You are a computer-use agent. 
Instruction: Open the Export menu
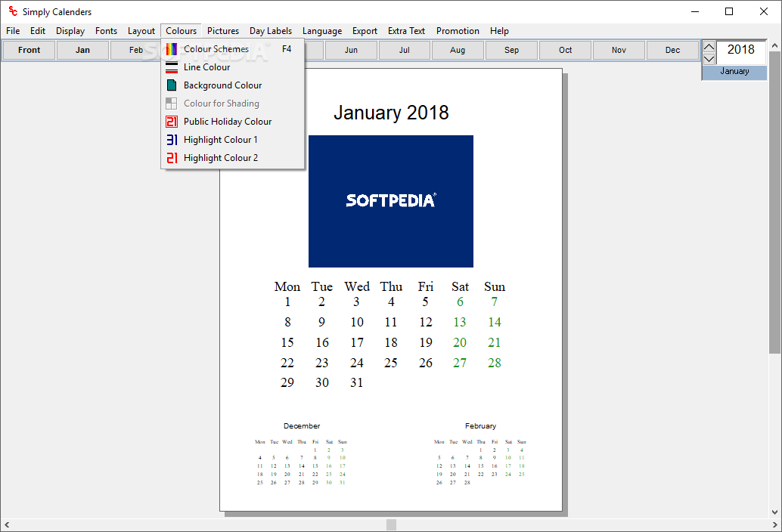365,31
